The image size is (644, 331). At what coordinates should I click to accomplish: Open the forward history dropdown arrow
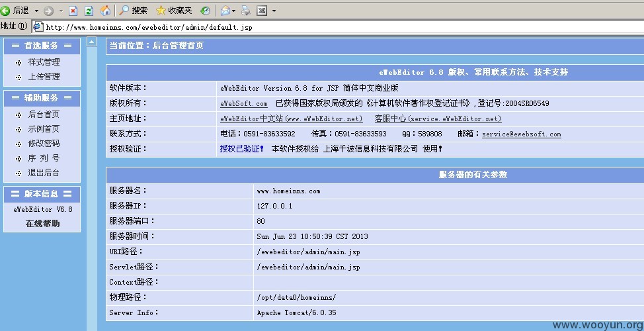point(61,11)
